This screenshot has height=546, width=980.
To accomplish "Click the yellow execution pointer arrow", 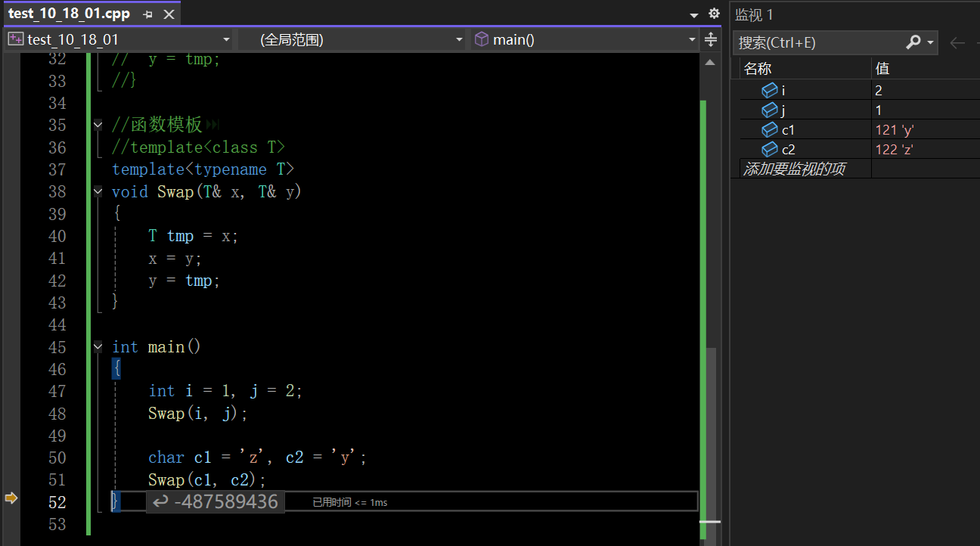I will tap(11, 498).
